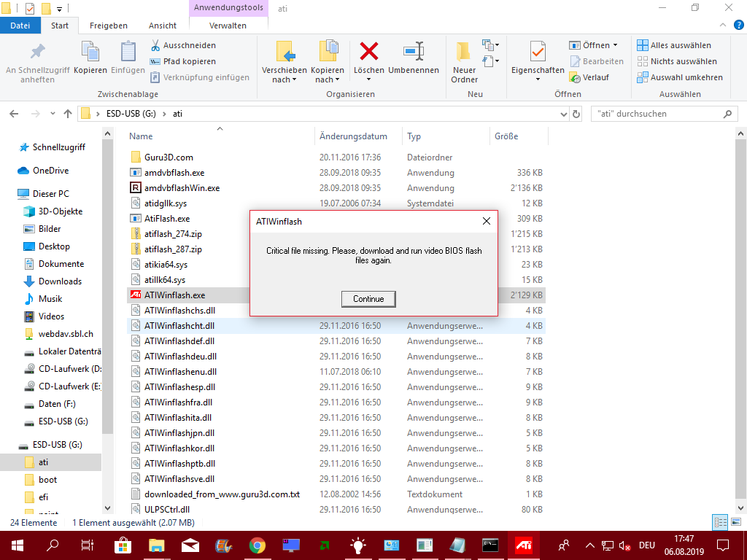
Task: Click Nichts auswählen
Action: [x=677, y=61]
